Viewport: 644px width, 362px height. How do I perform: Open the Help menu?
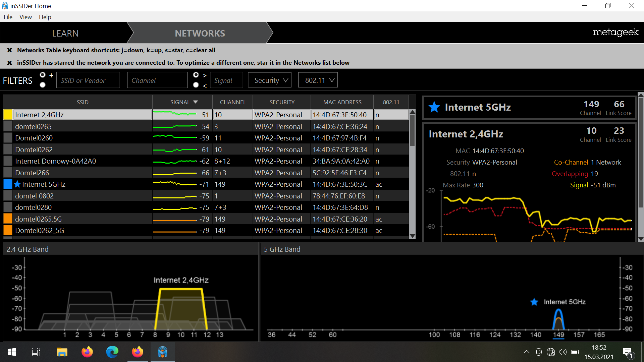45,17
